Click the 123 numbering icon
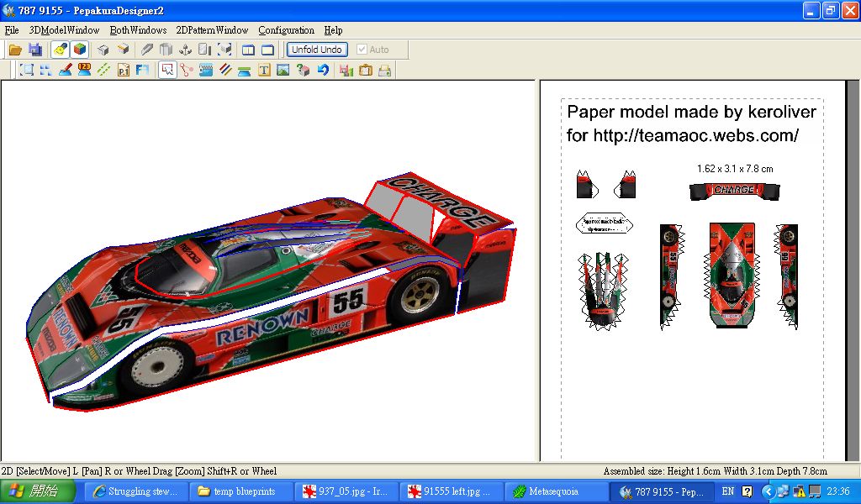The image size is (861, 504). point(84,71)
